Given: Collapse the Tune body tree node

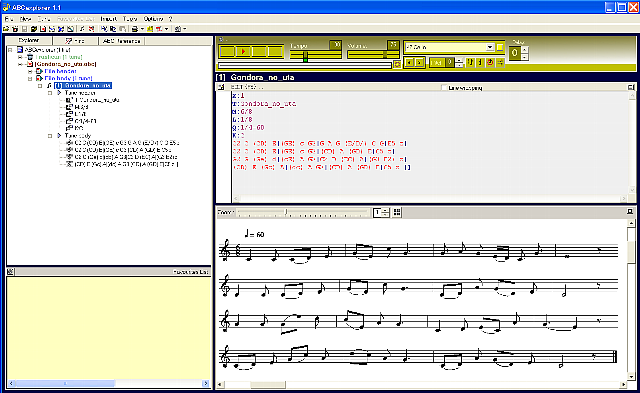Looking at the screenshot, I should click(x=50, y=136).
